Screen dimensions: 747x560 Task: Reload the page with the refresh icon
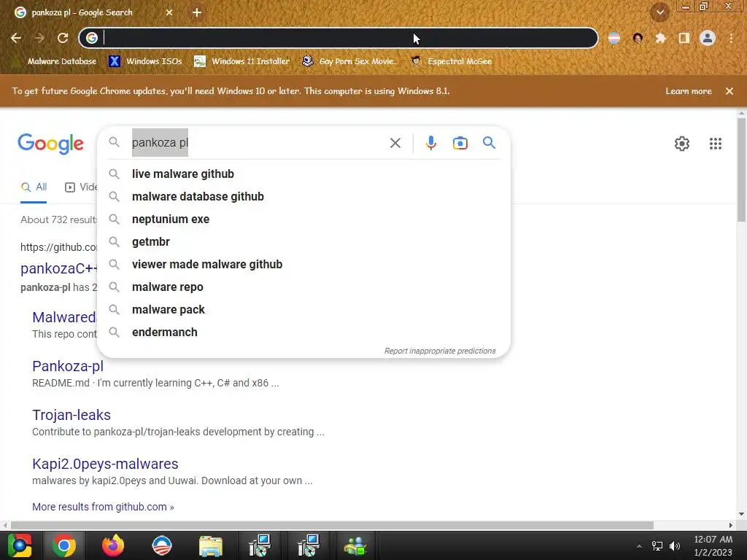[63, 38]
